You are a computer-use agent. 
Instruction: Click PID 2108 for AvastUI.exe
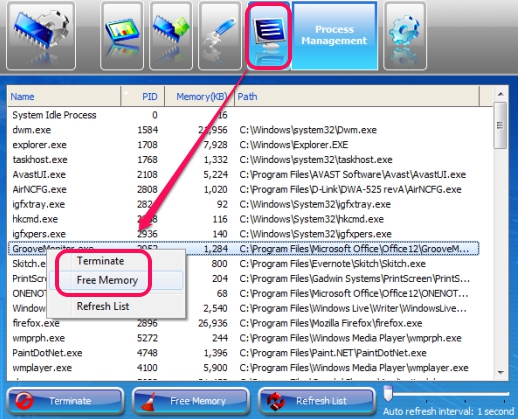(x=147, y=174)
